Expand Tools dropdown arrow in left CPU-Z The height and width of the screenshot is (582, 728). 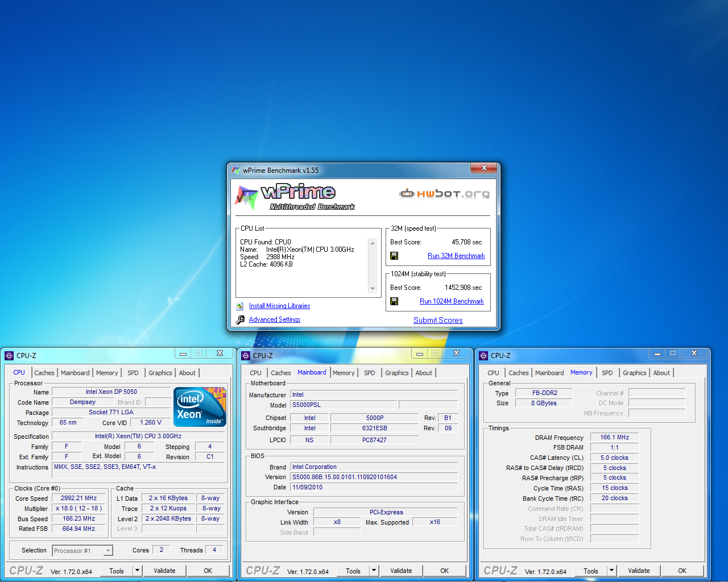(137, 571)
